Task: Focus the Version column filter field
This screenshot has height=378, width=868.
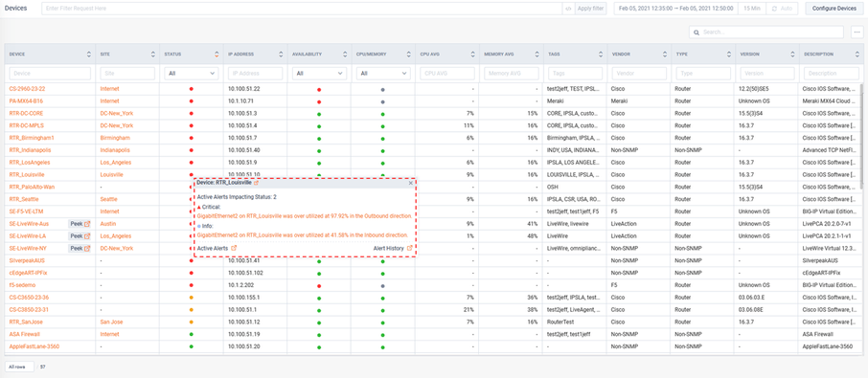Action: tap(767, 73)
